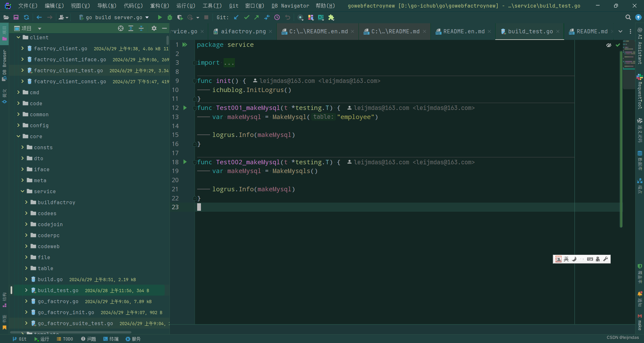Click the editor vertical scrollbar thumb
The width and height of the screenshot is (644, 343).
621,138
